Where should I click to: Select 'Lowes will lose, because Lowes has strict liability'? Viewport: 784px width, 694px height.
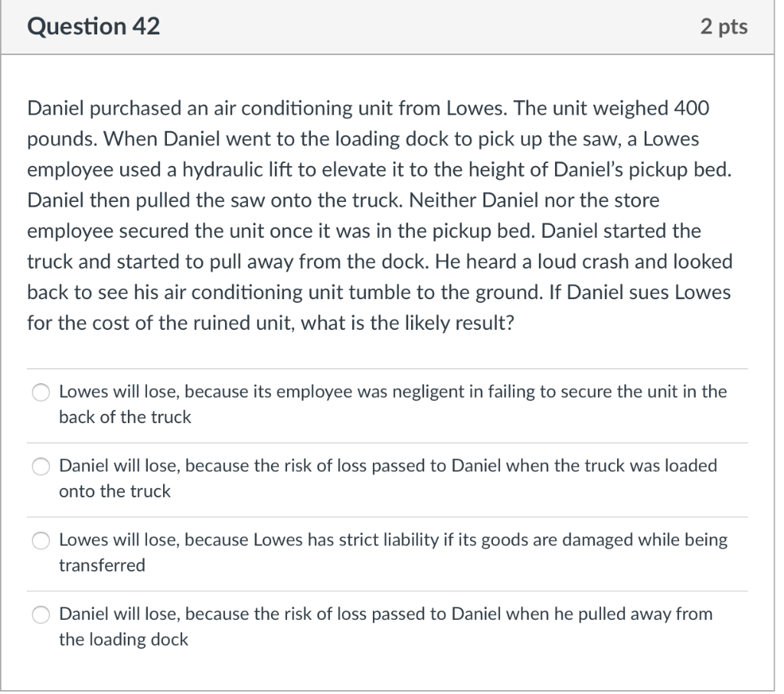pyautogui.click(x=40, y=540)
